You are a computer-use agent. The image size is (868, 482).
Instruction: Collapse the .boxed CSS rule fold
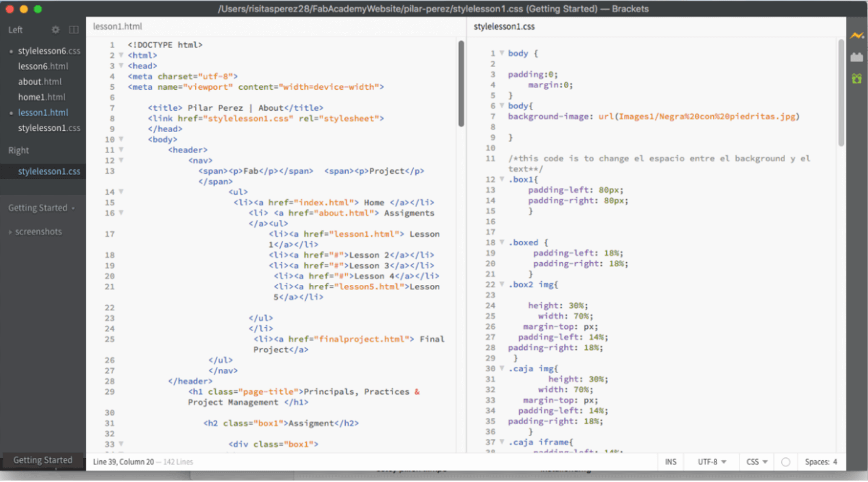tap(502, 242)
